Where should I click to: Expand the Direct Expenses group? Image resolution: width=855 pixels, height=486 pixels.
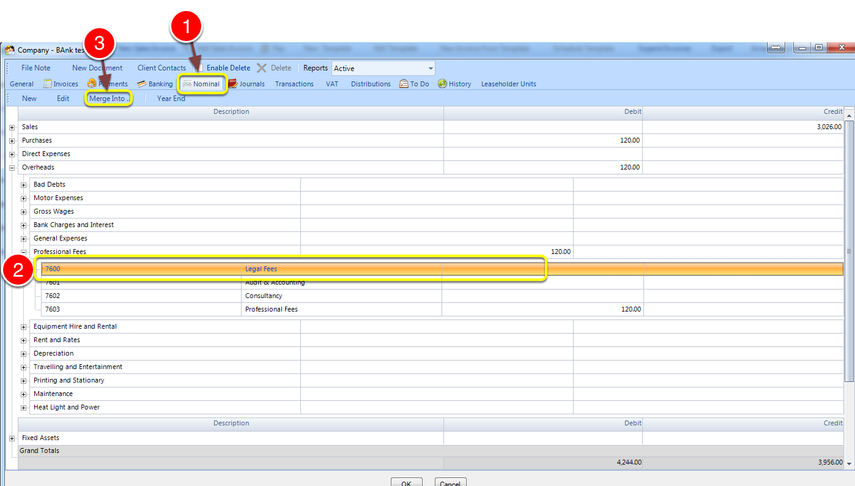12,154
